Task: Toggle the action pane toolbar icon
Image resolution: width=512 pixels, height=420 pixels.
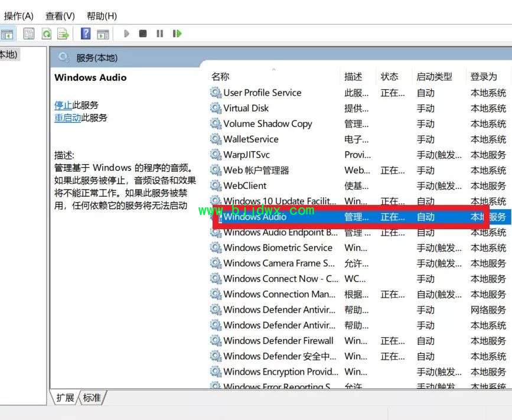Action: 103,34
